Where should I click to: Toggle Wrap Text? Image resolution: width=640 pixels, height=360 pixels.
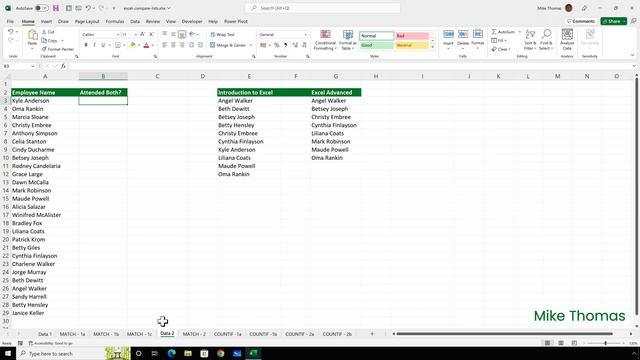coord(222,35)
